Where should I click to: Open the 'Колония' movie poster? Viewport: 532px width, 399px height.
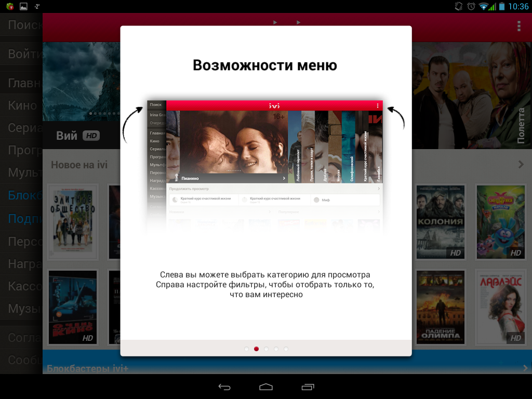(441, 222)
